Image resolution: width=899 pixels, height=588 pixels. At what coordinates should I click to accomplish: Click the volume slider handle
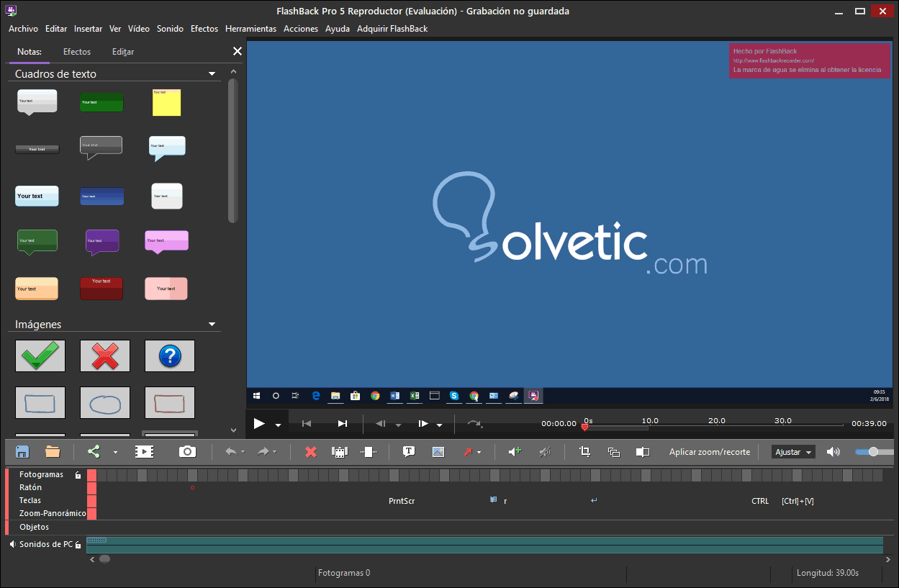pyautogui.click(x=873, y=452)
